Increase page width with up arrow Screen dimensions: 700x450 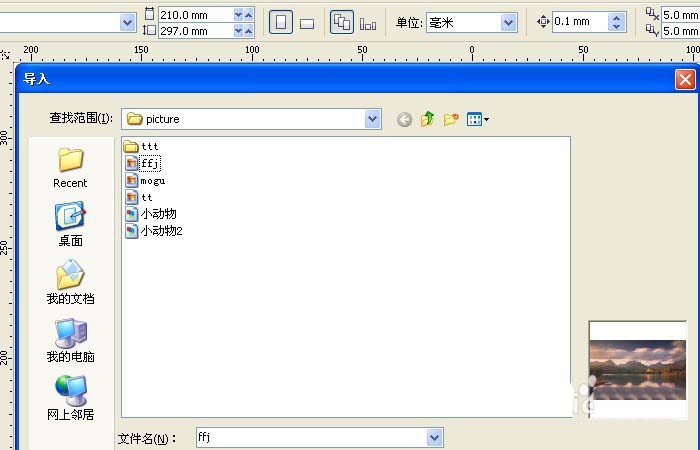[x=249, y=15]
